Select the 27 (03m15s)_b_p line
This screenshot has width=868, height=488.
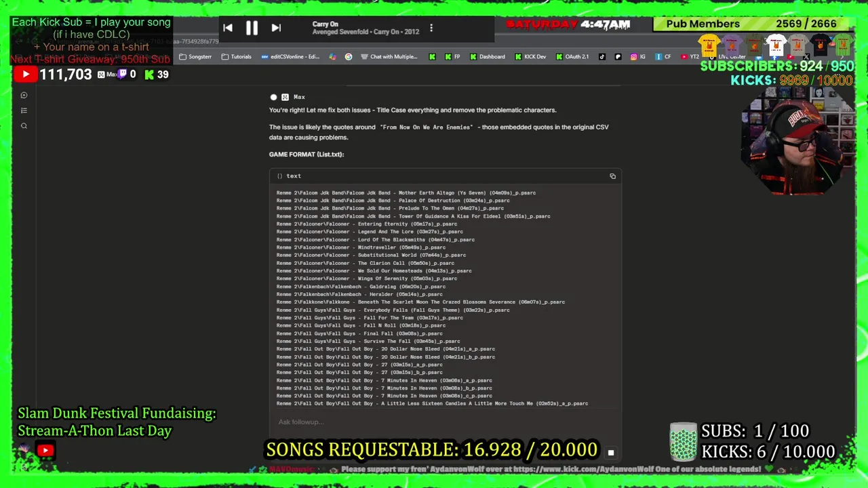coord(359,372)
